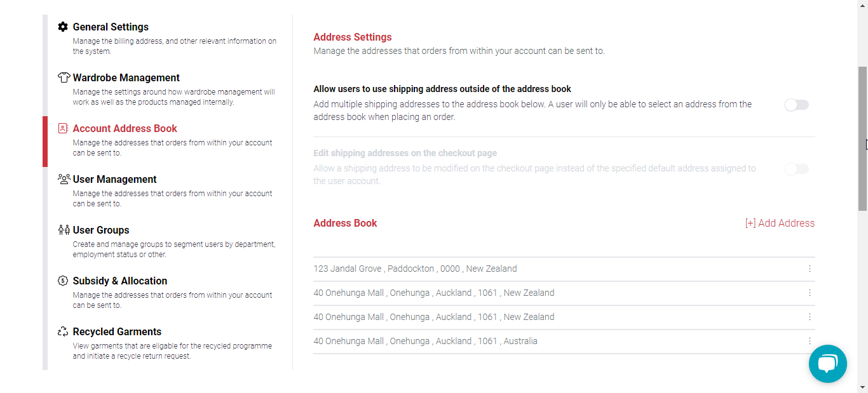Open the chat support bubble
The width and height of the screenshot is (868, 393).
click(x=827, y=364)
